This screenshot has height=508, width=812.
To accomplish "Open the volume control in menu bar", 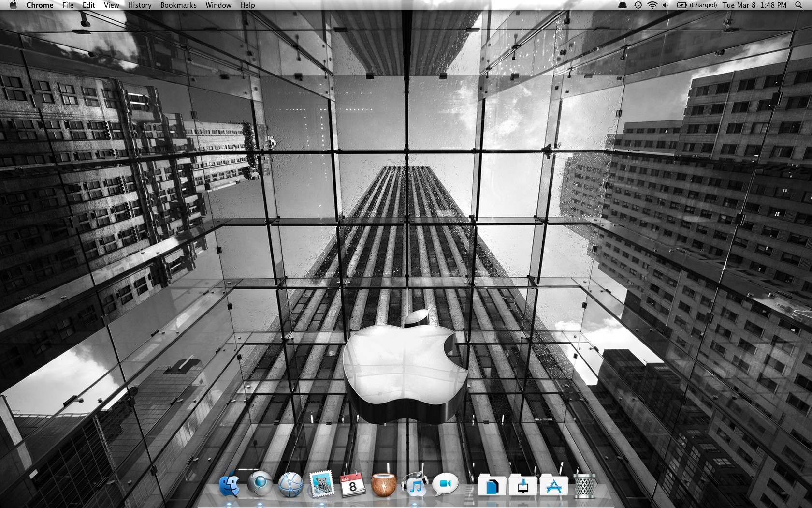I will point(666,5).
